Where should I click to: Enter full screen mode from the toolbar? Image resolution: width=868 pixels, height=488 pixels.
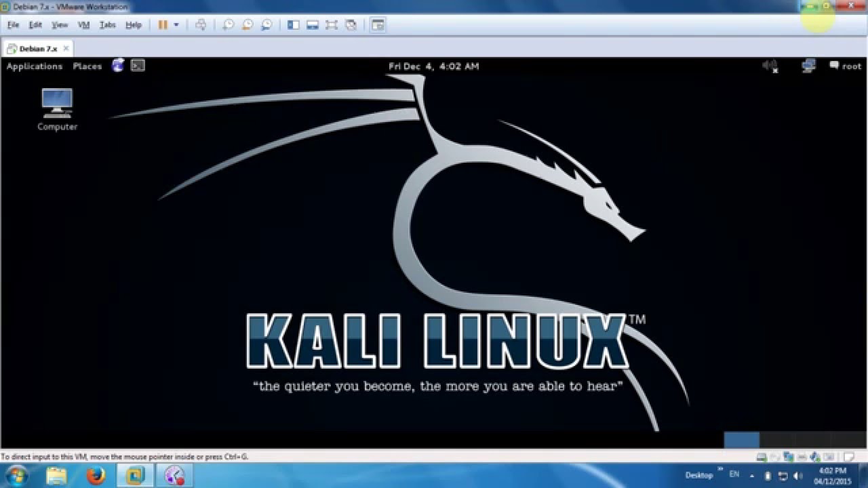click(x=332, y=25)
